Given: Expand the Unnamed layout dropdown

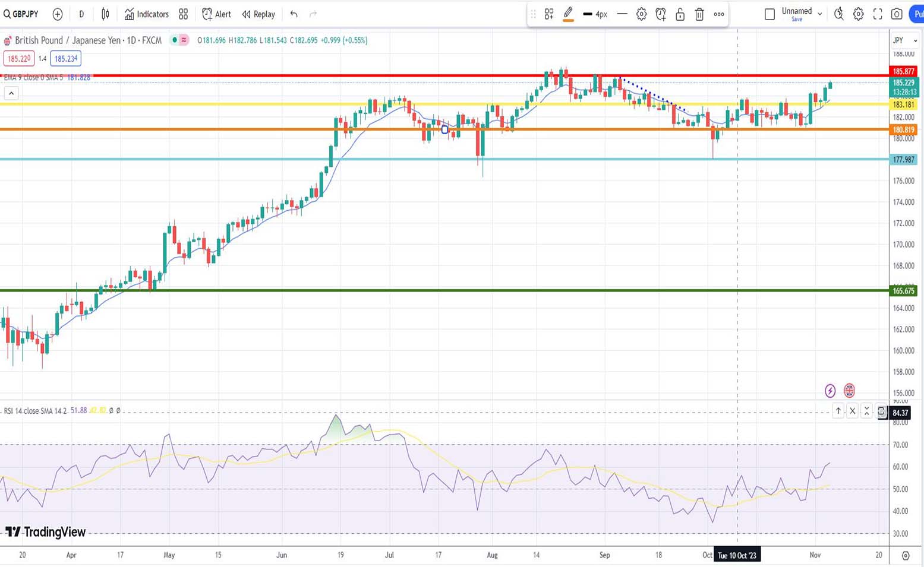Looking at the screenshot, I should point(820,14).
